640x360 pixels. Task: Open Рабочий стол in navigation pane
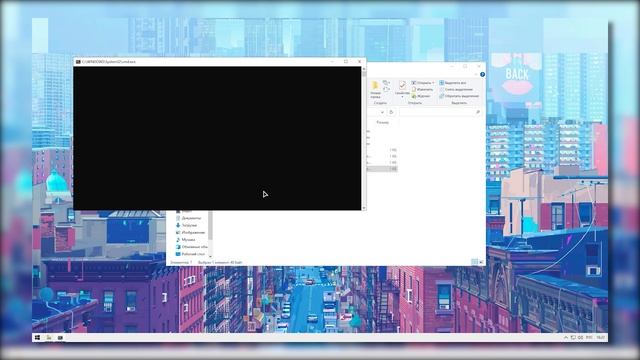tap(190, 254)
